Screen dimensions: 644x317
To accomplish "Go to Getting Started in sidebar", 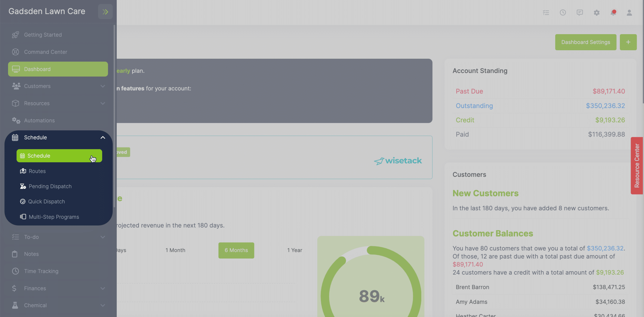I will (x=58, y=35).
